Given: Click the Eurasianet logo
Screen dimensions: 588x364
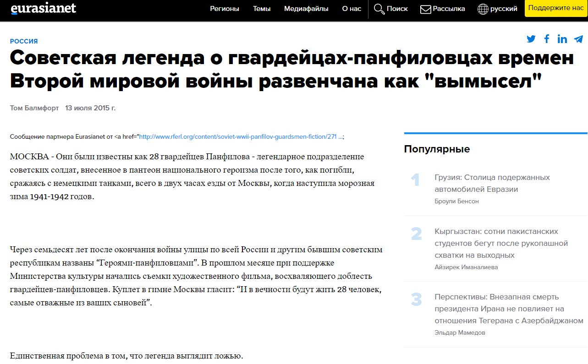Looking at the screenshot, I should 43,9.
